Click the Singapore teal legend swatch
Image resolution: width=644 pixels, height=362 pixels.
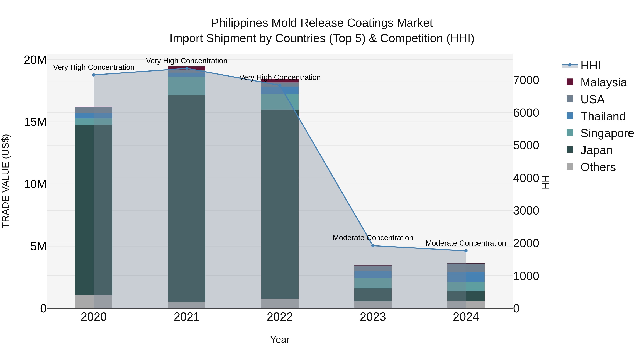(x=570, y=133)
